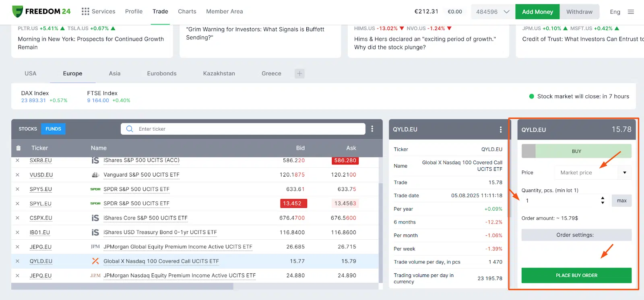The width and height of the screenshot is (644, 300).
Task: Expand the account number 484596 dropdown
Action: pyautogui.click(x=493, y=12)
